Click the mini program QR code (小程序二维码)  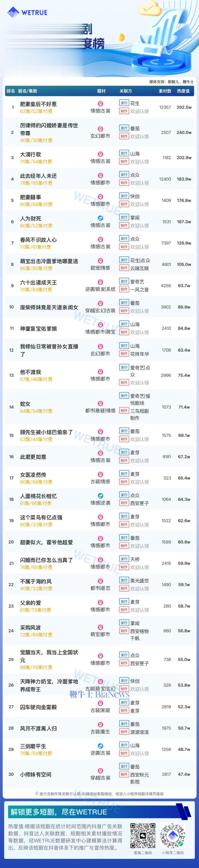[173, 835]
